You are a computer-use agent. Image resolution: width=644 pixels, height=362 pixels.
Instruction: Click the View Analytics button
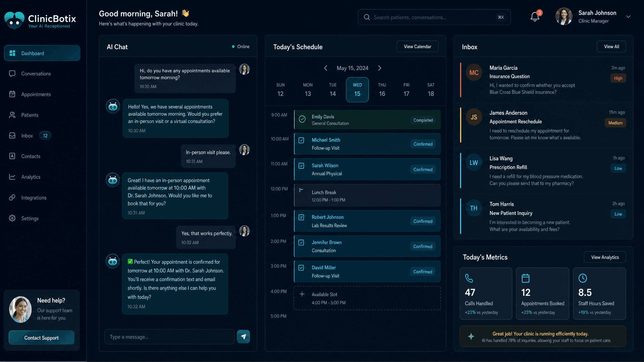[605, 257]
